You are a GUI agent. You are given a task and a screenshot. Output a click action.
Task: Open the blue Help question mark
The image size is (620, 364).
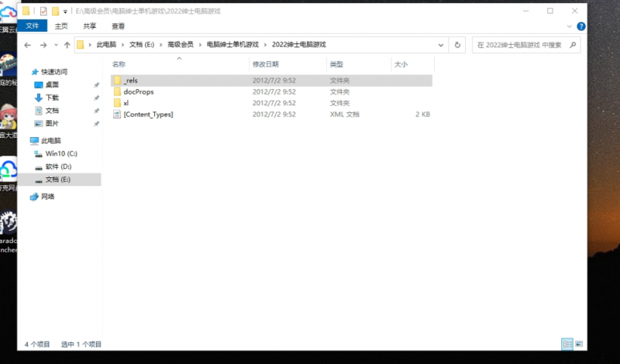[580, 26]
